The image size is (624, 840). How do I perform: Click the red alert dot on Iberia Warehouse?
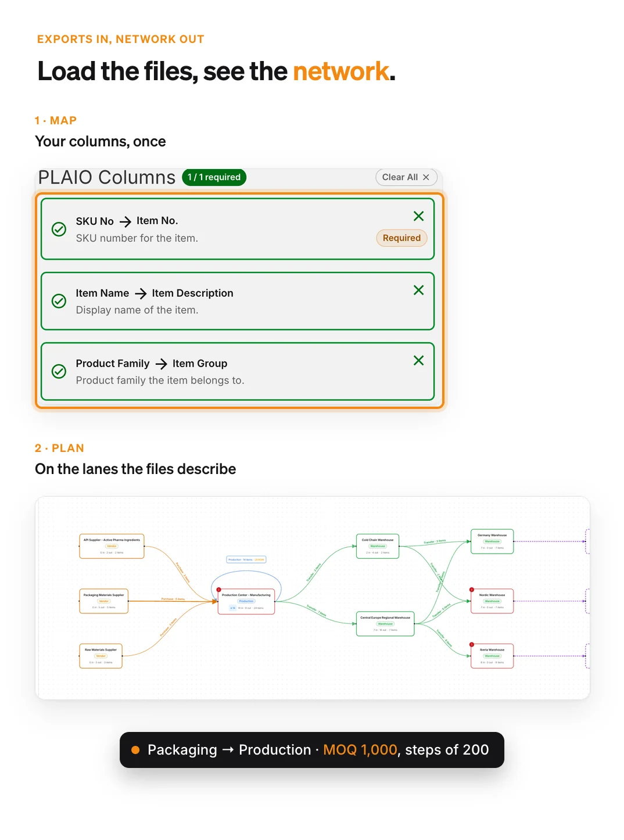click(472, 644)
